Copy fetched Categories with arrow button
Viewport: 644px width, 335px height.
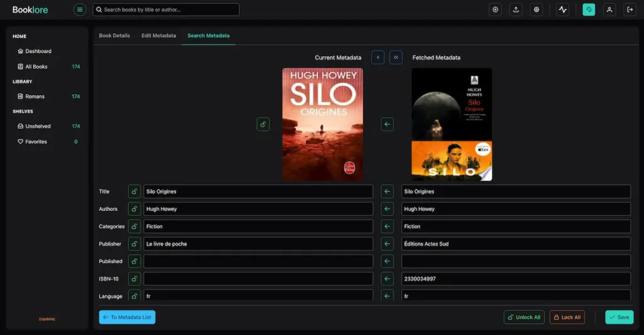pos(387,227)
